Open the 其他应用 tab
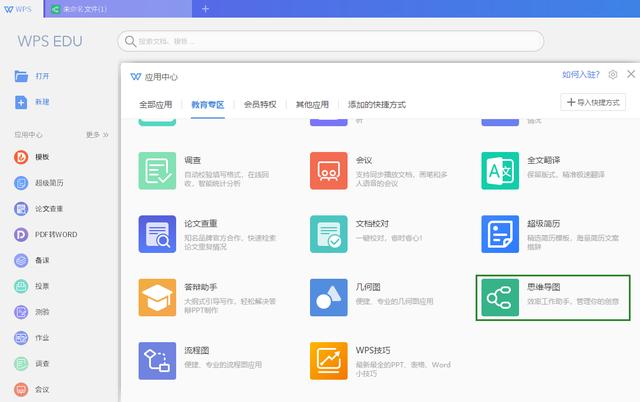The height and width of the screenshot is (402, 640). pyautogui.click(x=312, y=105)
